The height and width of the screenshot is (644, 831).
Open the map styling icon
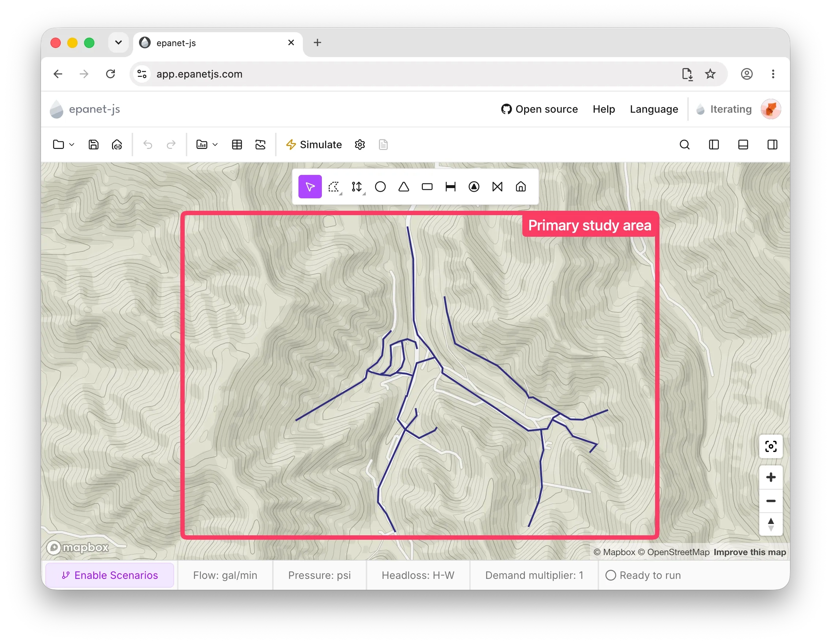coord(260,145)
